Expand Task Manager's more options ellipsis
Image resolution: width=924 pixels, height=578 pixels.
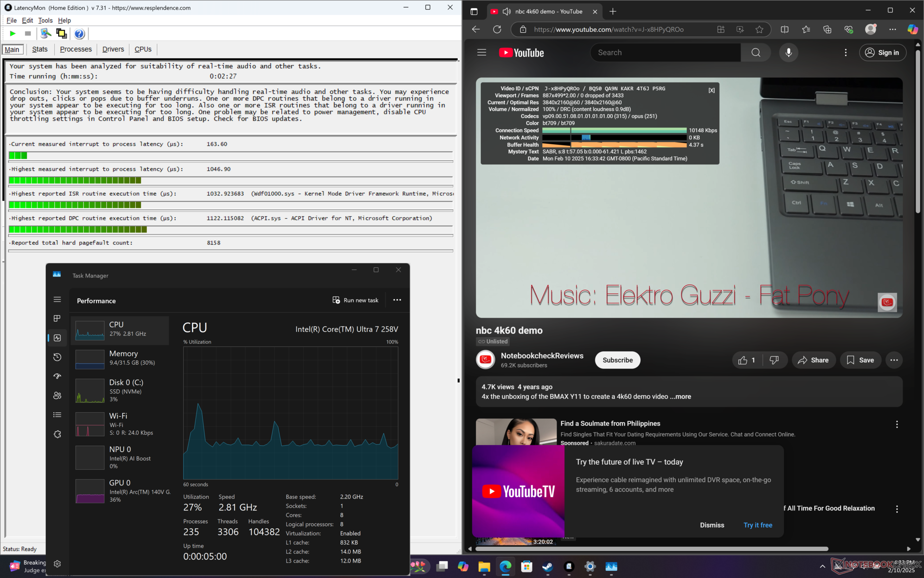point(397,300)
